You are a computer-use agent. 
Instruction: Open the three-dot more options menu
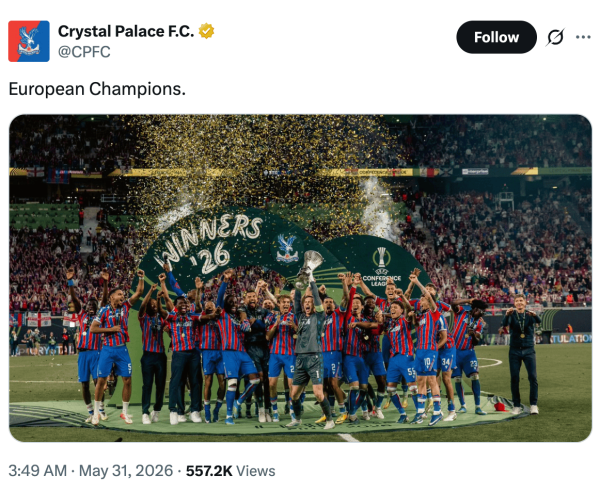[x=583, y=37]
